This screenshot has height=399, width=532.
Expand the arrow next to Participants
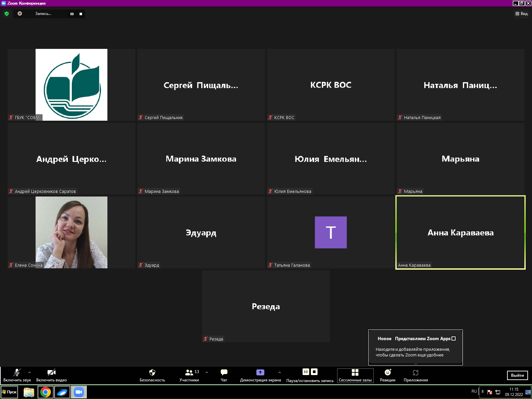207,372
